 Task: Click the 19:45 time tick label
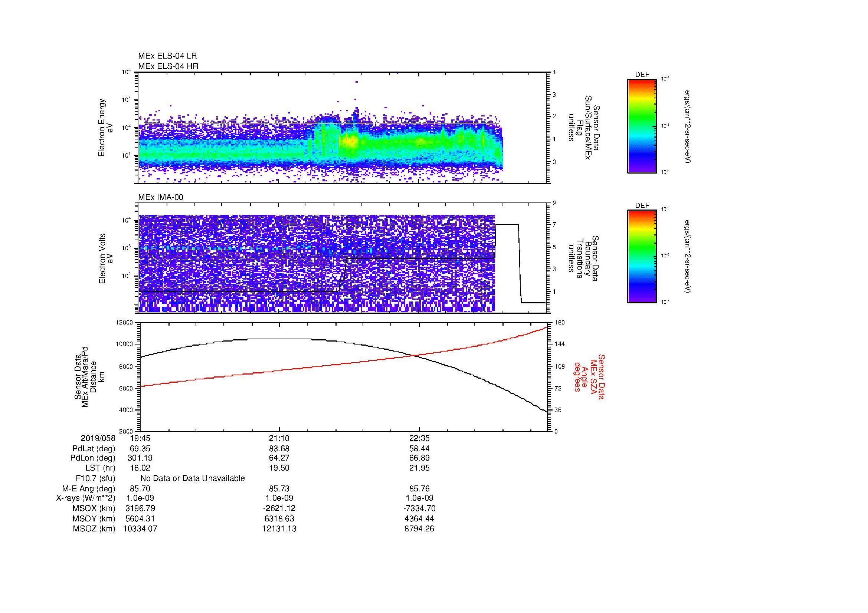coord(140,438)
